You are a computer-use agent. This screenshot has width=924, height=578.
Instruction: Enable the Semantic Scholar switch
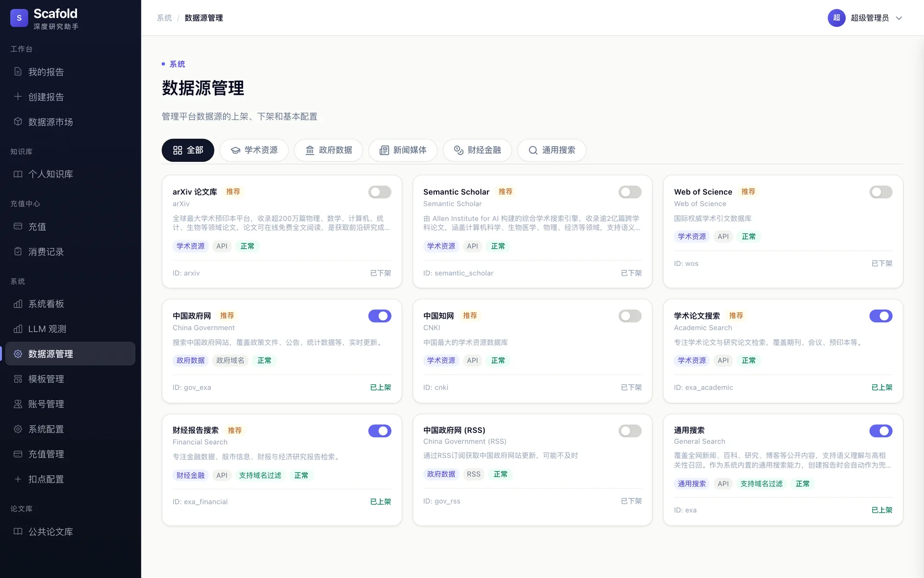pyautogui.click(x=630, y=192)
